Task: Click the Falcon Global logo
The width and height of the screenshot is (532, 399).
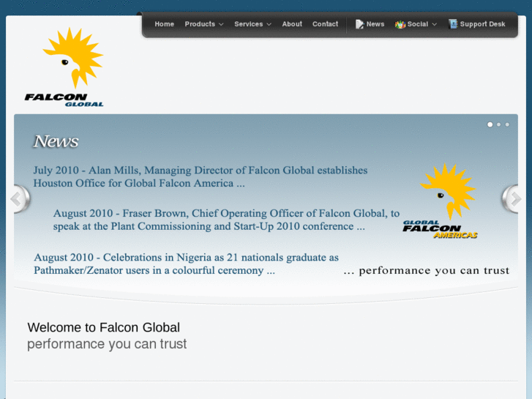Action: (66, 67)
